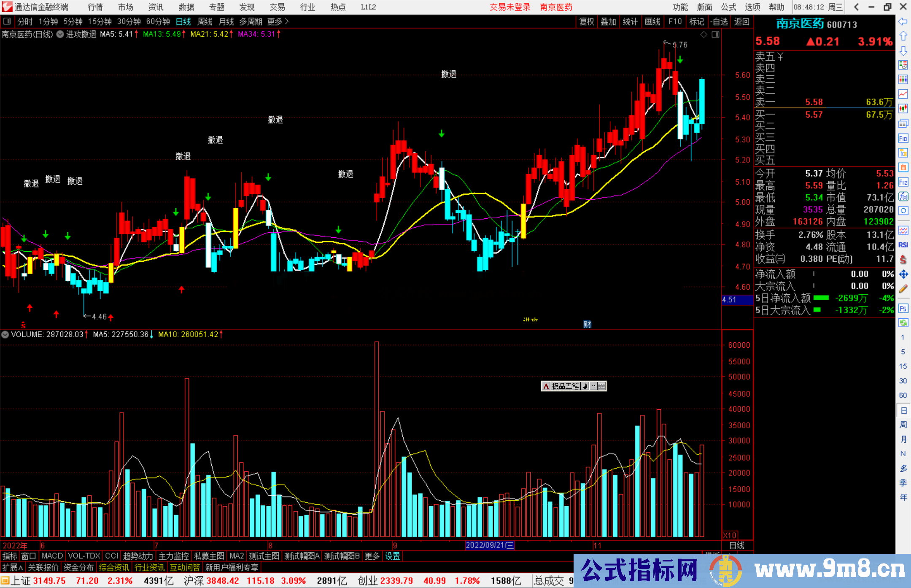Toggle the chart panel icon at top-right of chart
911x588 pixels.
[x=715, y=35]
